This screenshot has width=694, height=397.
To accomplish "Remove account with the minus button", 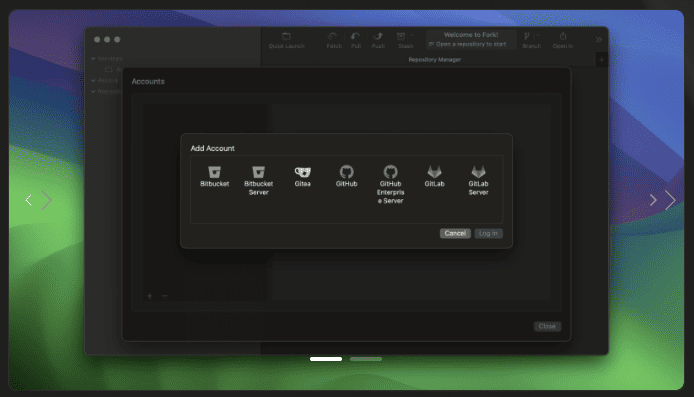I will (165, 296).
